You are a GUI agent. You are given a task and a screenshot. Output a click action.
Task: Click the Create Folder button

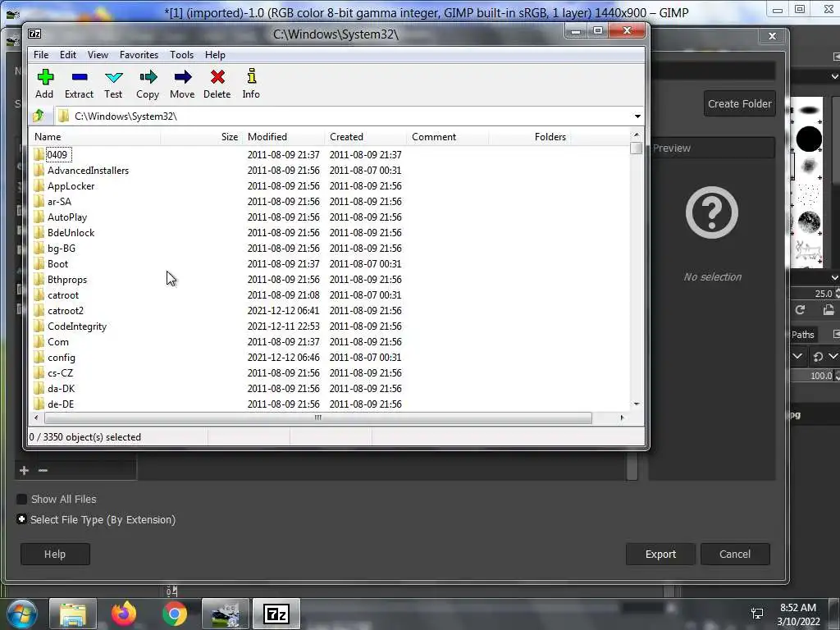739,104
